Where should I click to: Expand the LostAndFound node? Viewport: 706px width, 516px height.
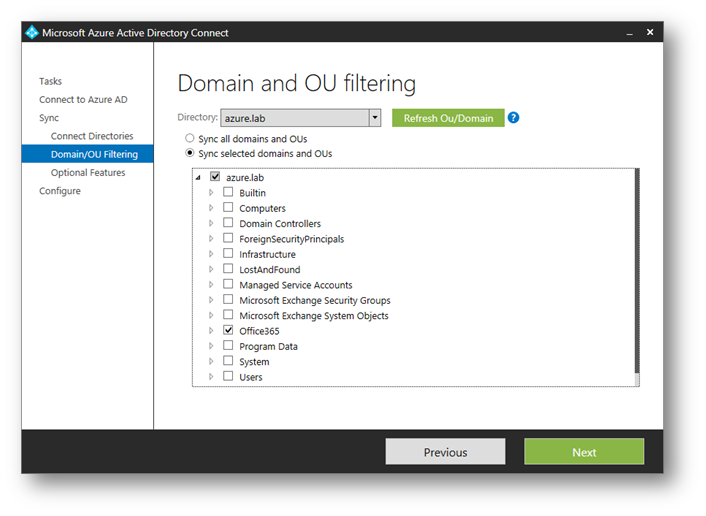211,269
